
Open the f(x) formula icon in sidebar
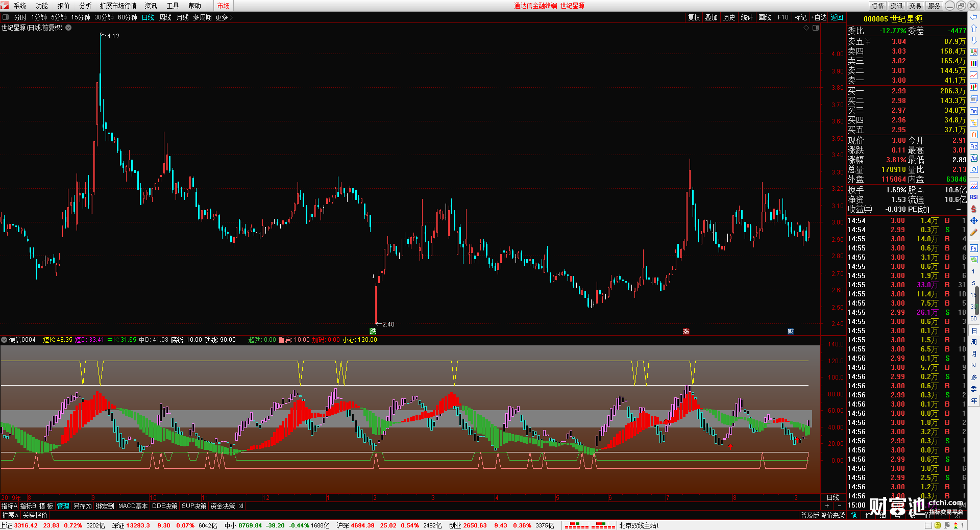point(974,158)
